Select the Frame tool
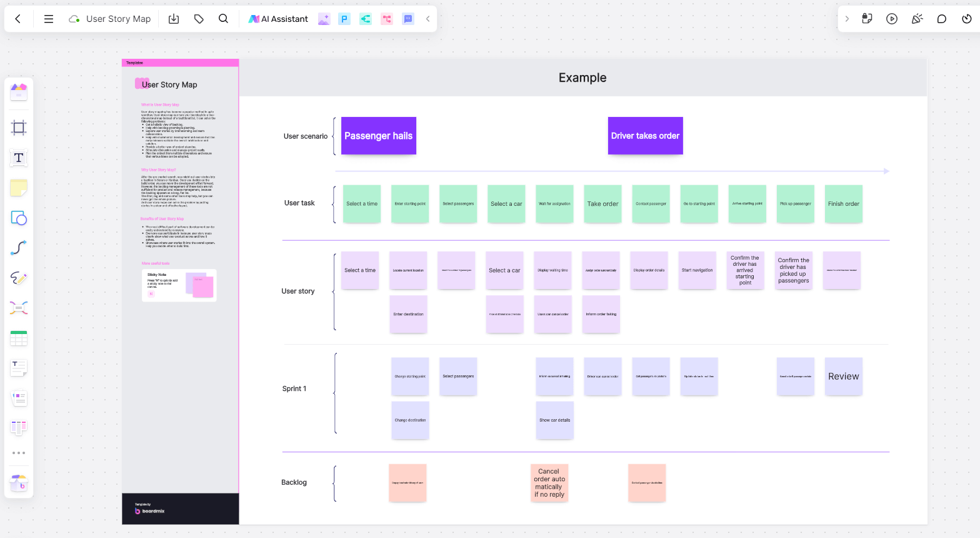This screenshot has width=980, height=538. pyautogui.click(x=19, y=128)
